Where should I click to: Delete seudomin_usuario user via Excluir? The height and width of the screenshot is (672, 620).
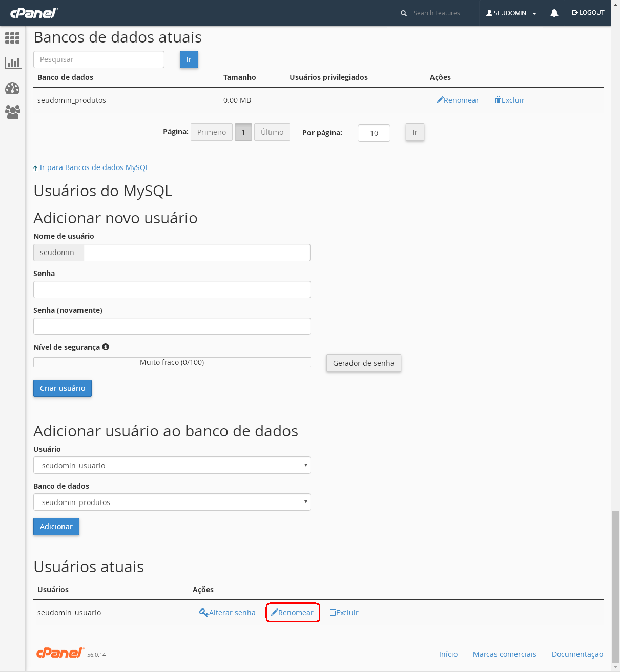344,613
